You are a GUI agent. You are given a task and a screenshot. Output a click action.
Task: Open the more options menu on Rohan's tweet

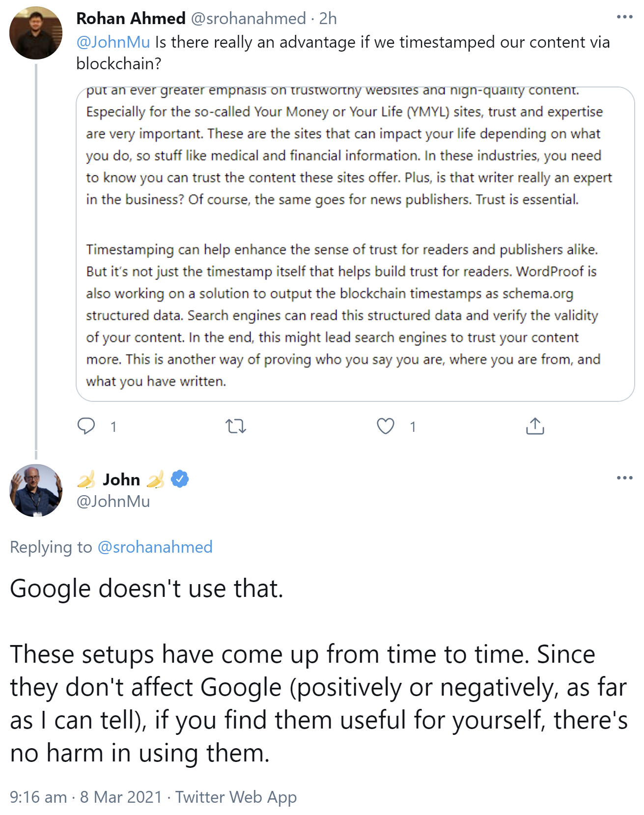(x=624, y=16)
